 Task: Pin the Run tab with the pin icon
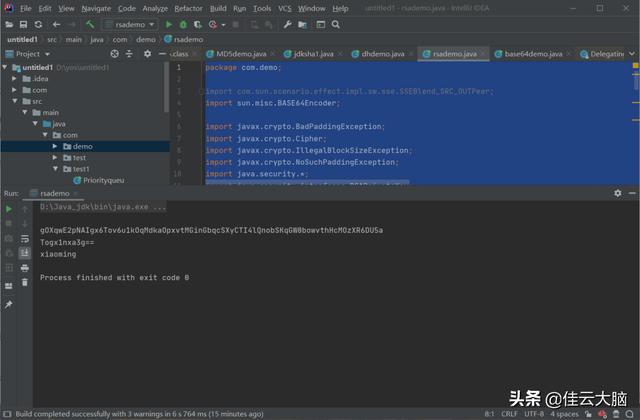[x=9, y=304]
